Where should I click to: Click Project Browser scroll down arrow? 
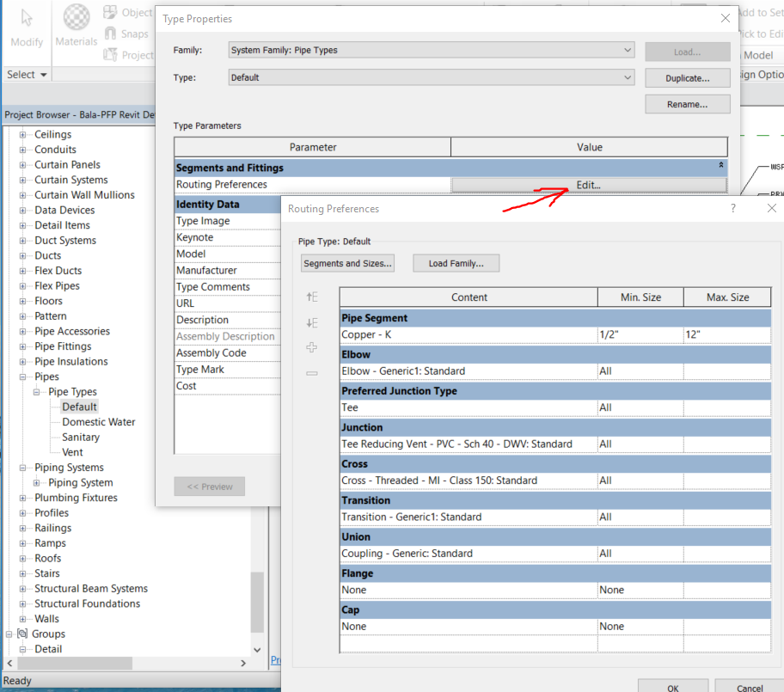(x=257, y=650)
